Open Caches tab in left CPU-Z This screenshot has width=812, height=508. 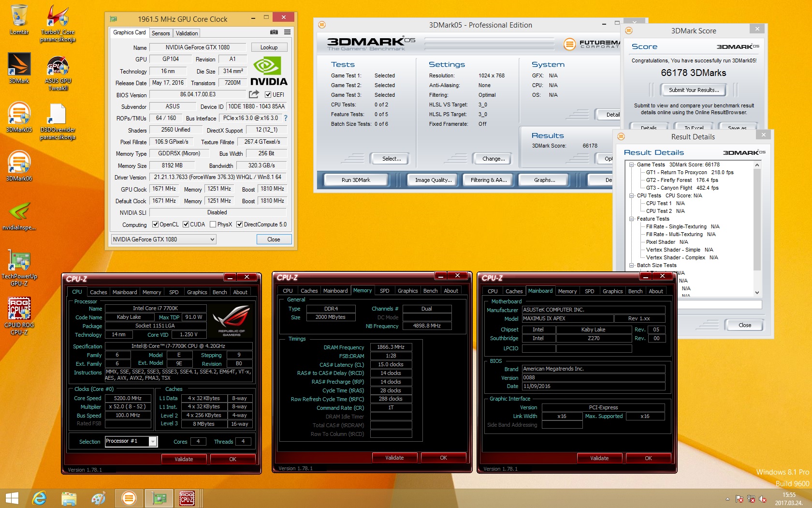(99, 292)
